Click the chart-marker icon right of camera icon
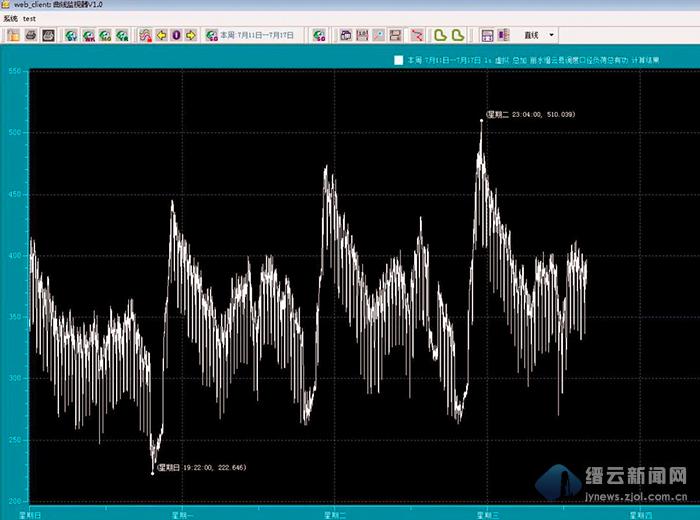The height and width of the screenshot is (520, 700). pyautogui.click(x=362, y=35)
